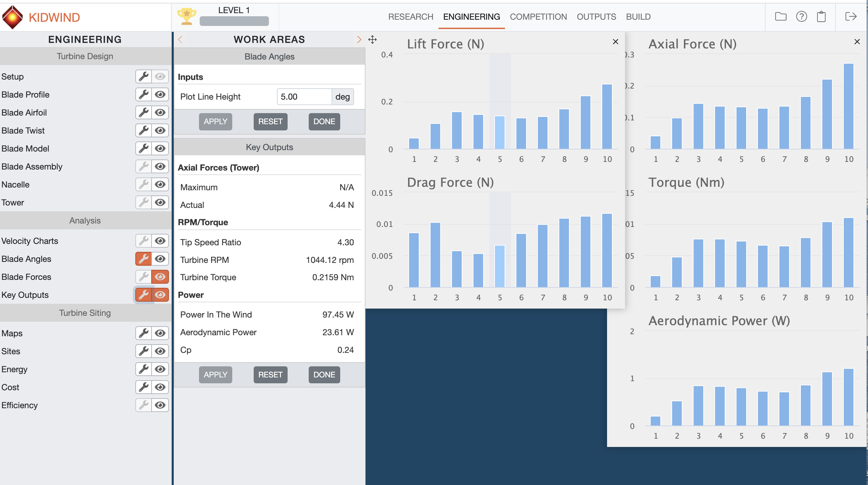Open the Outputs tab
This screenshot has width=868, height=485.
coord(596,17)
